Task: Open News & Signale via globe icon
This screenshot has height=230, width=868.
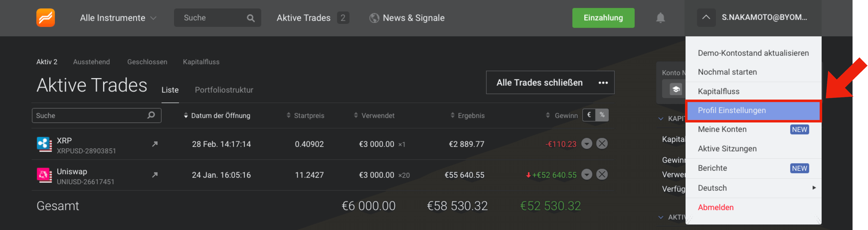Action: click(375, 18)
